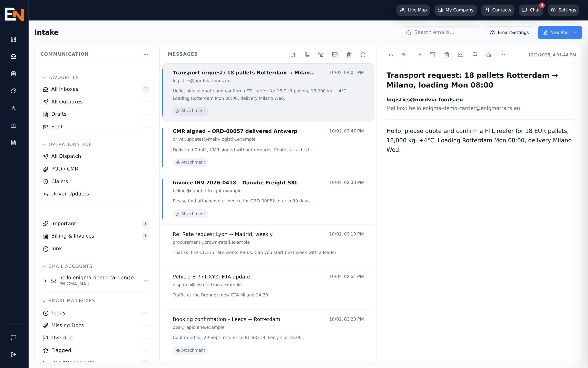
Task: Open the CMR signed ORD-00057 message
Action: pyautogui.click(x=268, y=147)
